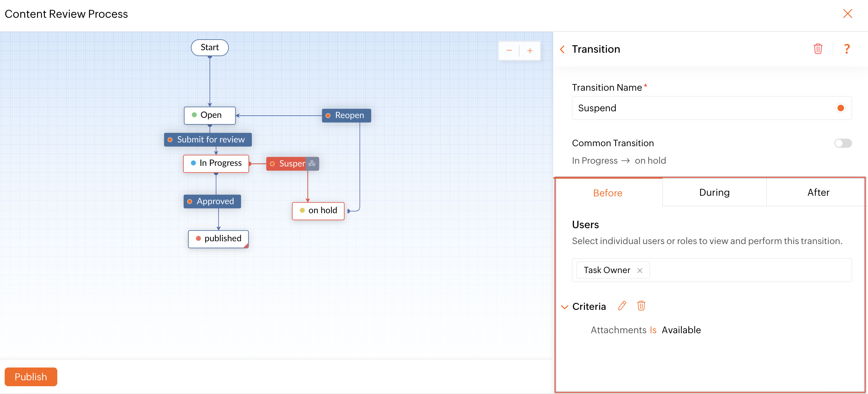Remove the Task Owner user tag
The width and height of the screenshot is (868, 394).
[x=639, y=270]
